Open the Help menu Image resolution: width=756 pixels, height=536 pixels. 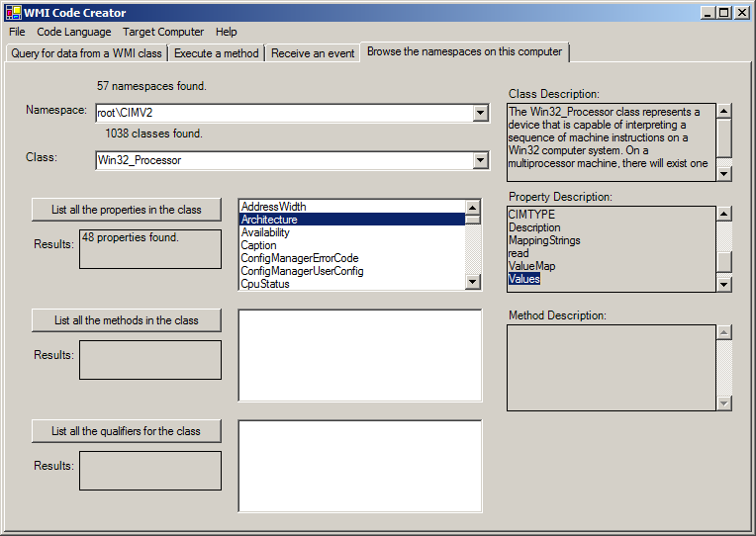tap(227, 32)
